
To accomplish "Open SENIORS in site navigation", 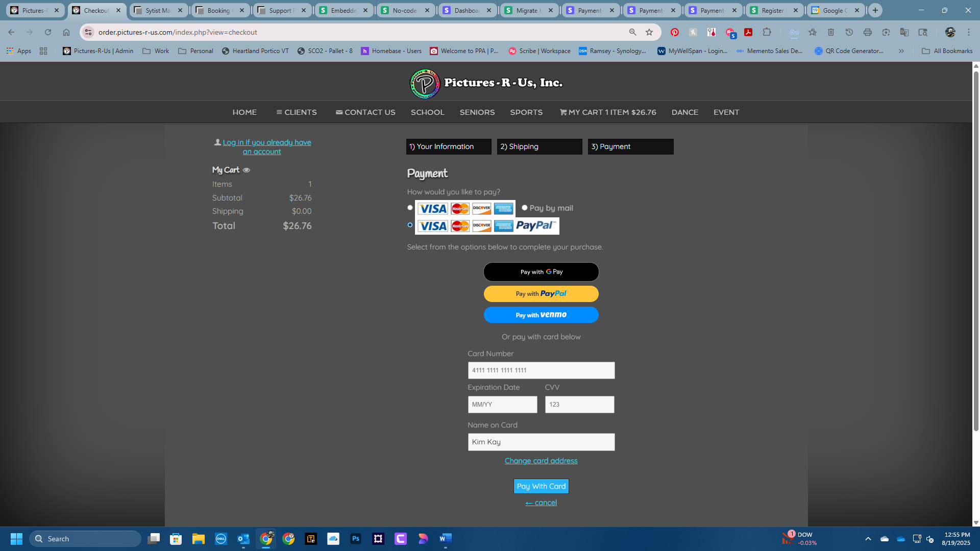I will pyautogui.click(x=477, y=112).
